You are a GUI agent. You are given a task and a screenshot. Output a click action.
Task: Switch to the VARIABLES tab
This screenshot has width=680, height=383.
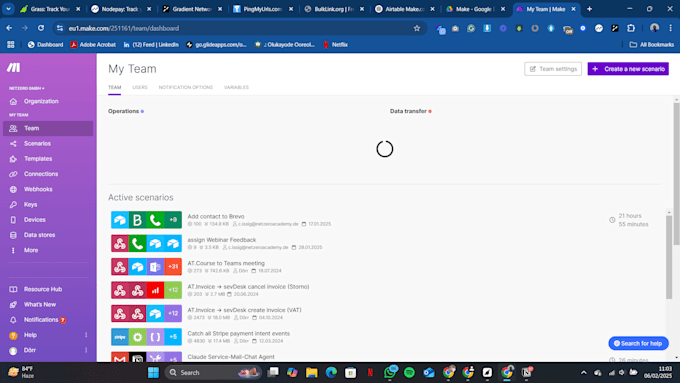pyautogui.click(x=236, y=87)
